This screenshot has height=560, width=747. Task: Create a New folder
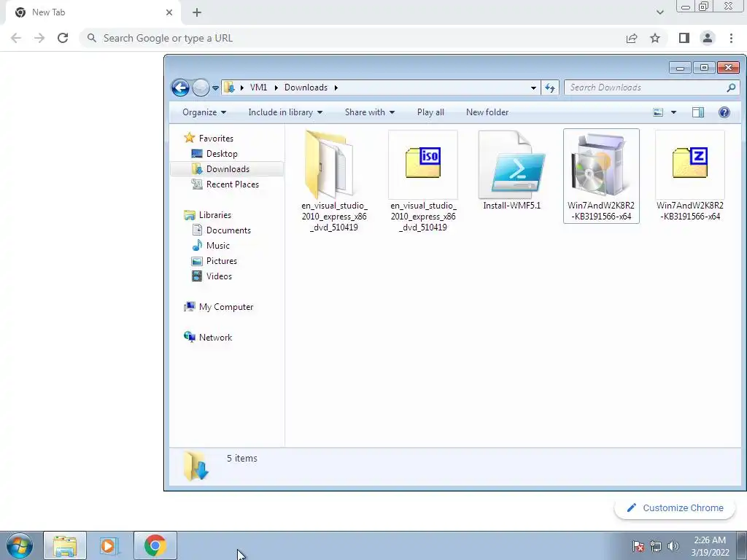pyautogui.click(x=487, y=112)
